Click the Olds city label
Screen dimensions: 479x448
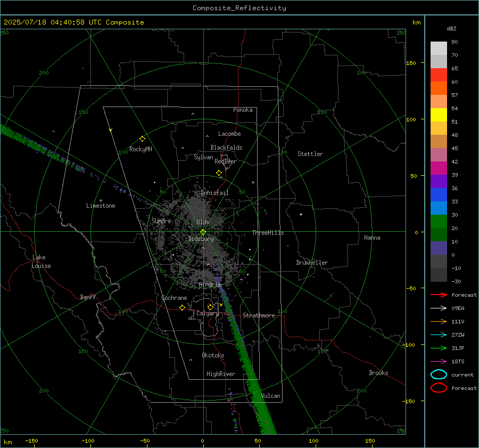(x=203, y=222)
